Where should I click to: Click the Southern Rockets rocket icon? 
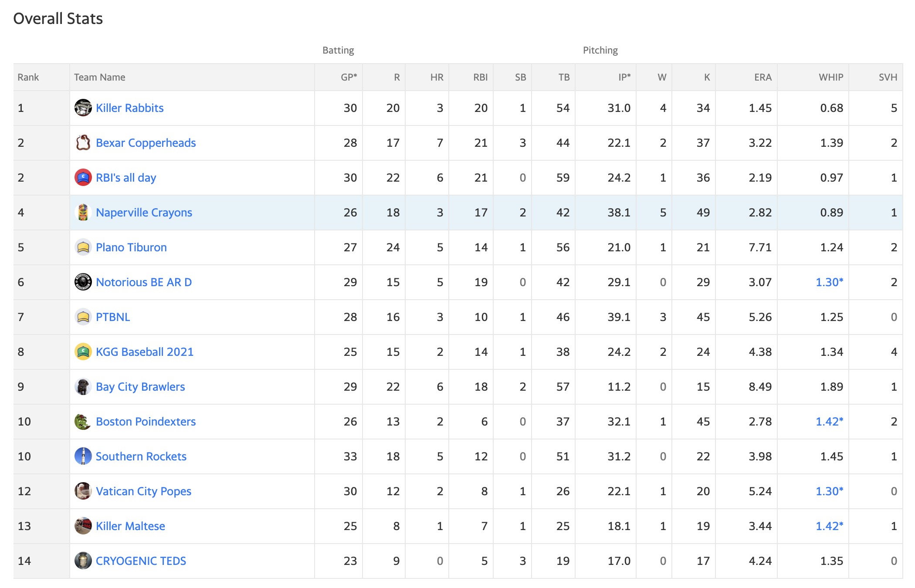pyautogui.click(x=83, y=456)
